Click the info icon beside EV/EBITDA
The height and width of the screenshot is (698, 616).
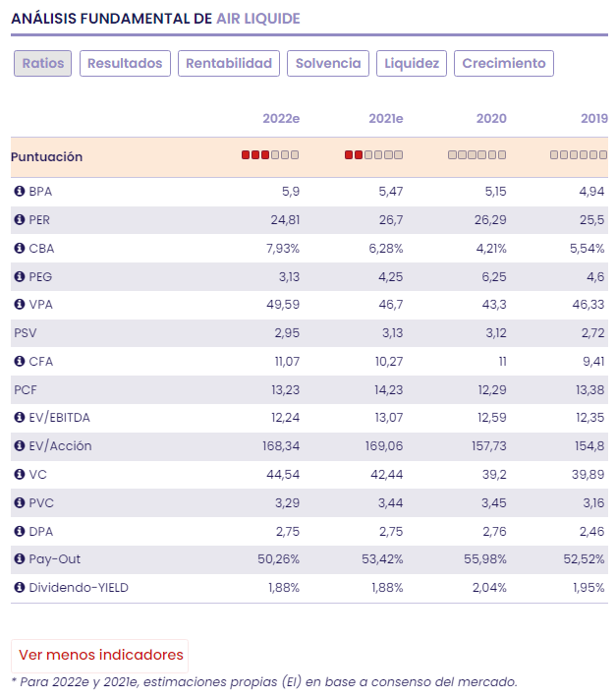pyautogui.click(x=19, y=418)
